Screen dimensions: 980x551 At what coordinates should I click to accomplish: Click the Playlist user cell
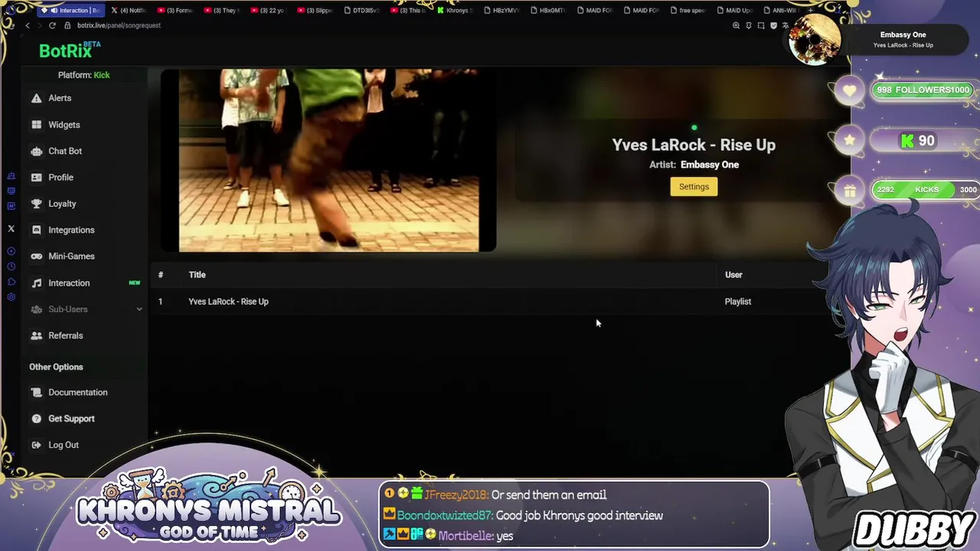click(x=738, y=302)
